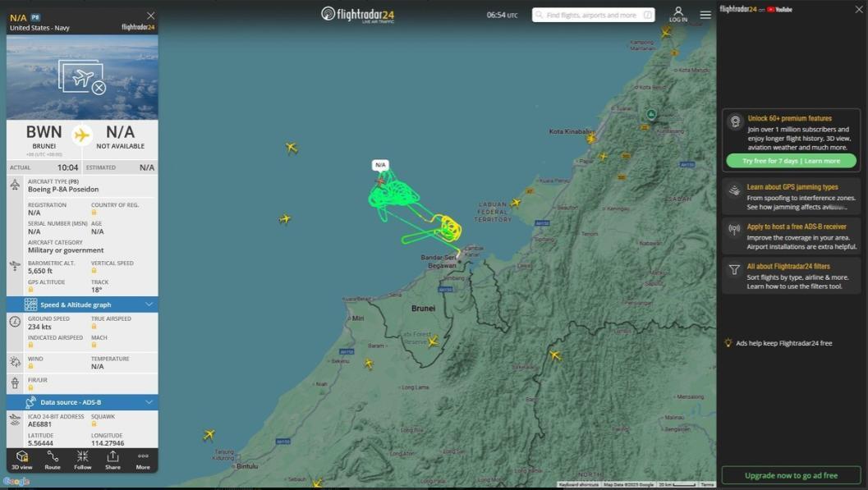Click the United States - Navy operator text
The image size is (868, 490).
click(x=40, y=28)
